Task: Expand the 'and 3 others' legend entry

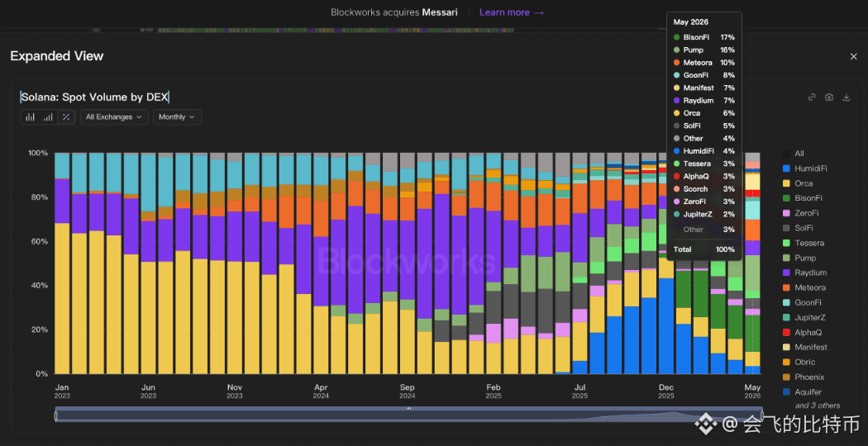Action: point(817,406)
